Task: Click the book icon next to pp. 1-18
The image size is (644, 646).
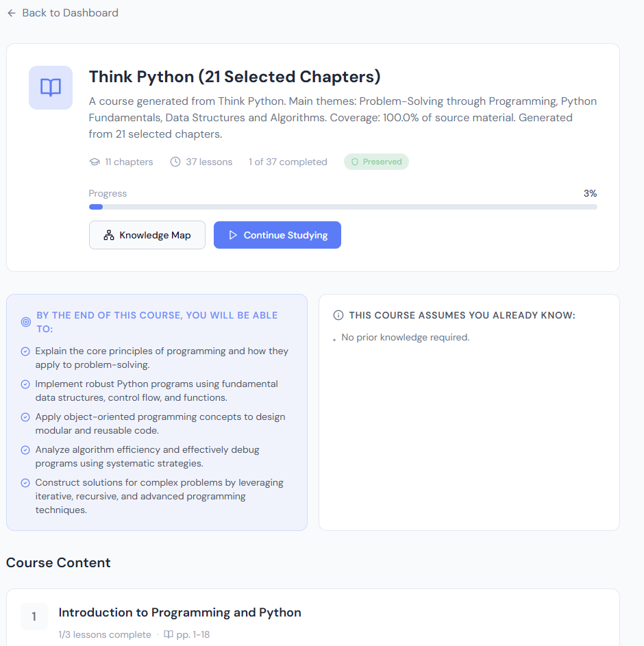Action: point(169,634)
